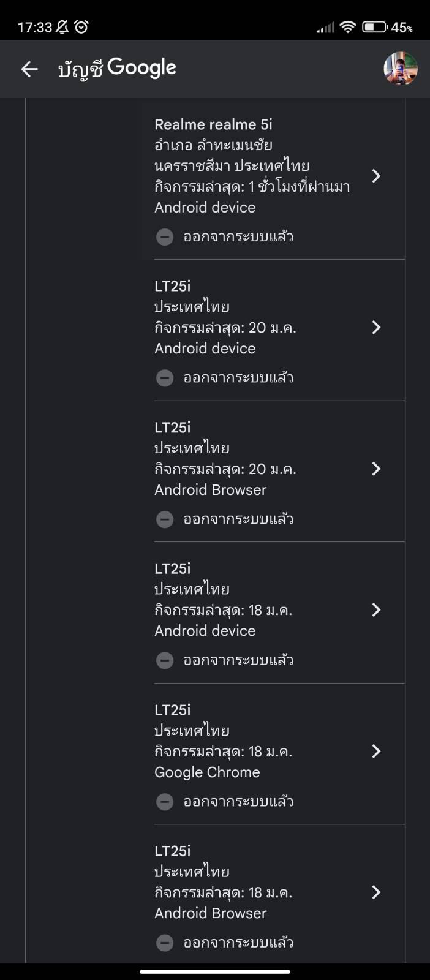
Task: Tap the battery percentage 45% text
Action: [x=402, y=28]
